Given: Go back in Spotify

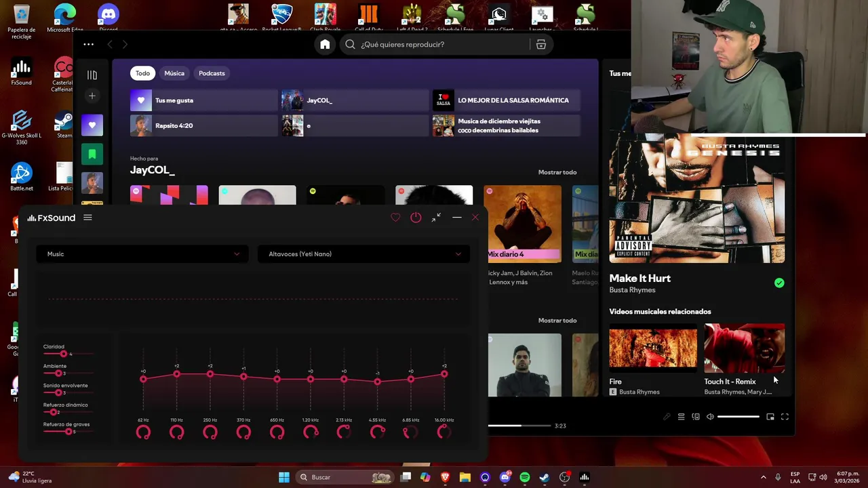Looking at the screenshot, I should [110, 44].
